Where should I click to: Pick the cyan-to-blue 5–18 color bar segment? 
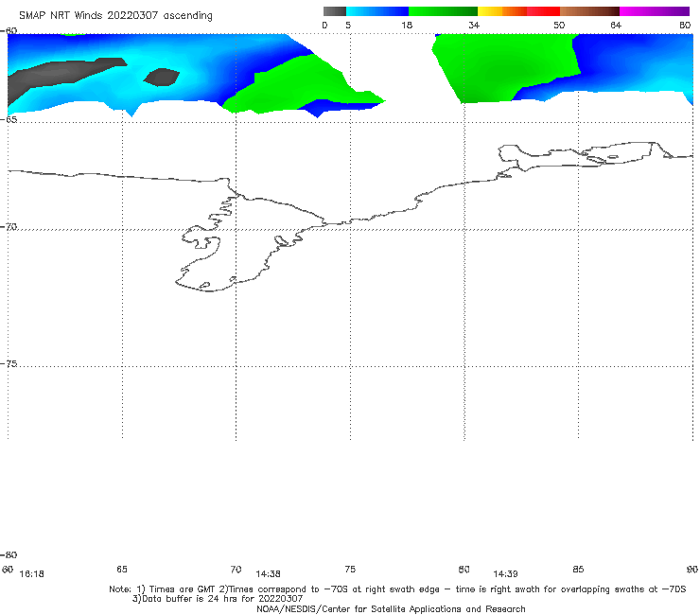point(377,11)
